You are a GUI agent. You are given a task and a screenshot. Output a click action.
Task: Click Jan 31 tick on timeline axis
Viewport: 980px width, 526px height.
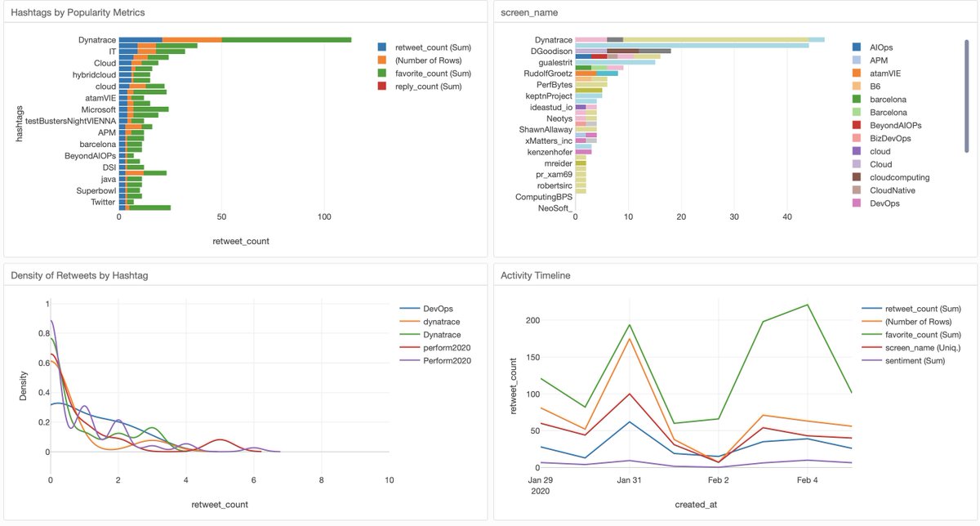(629, 480)
